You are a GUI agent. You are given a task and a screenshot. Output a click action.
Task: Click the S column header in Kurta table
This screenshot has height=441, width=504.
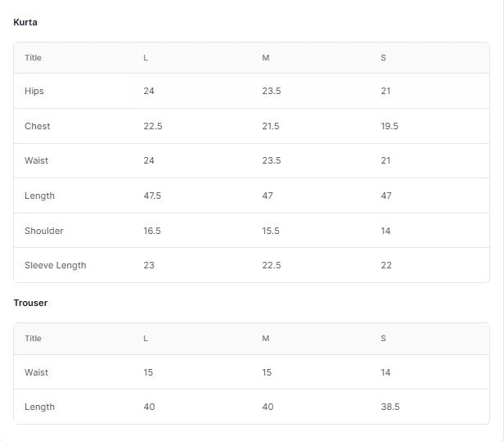[x=383, y=58]
